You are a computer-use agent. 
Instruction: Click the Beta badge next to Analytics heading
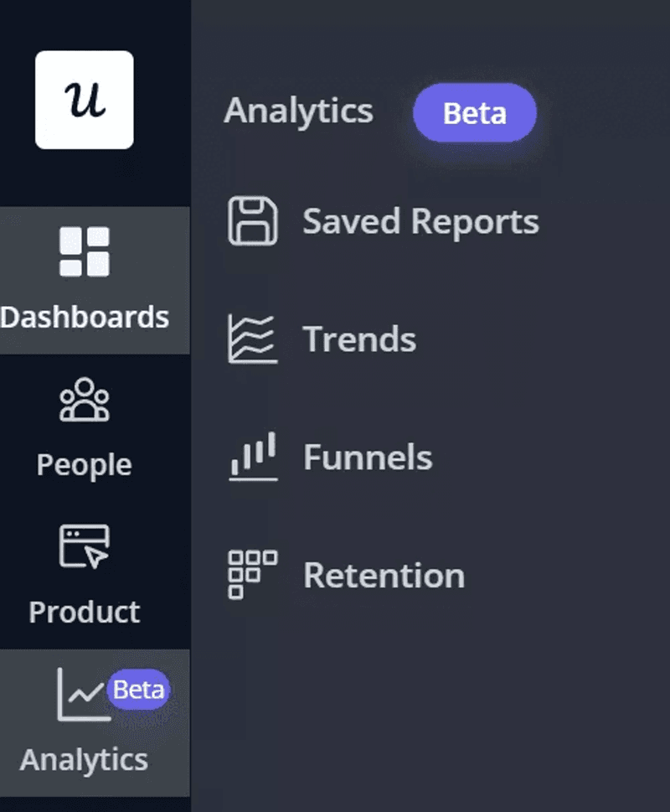tap(474, 113)
